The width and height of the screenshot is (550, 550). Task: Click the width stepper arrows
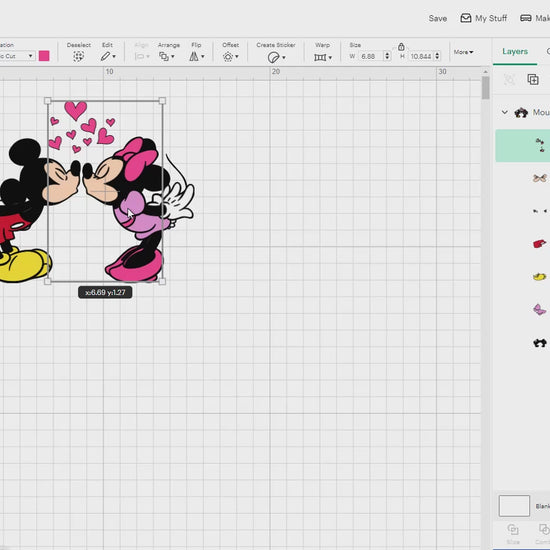[387, 56]
